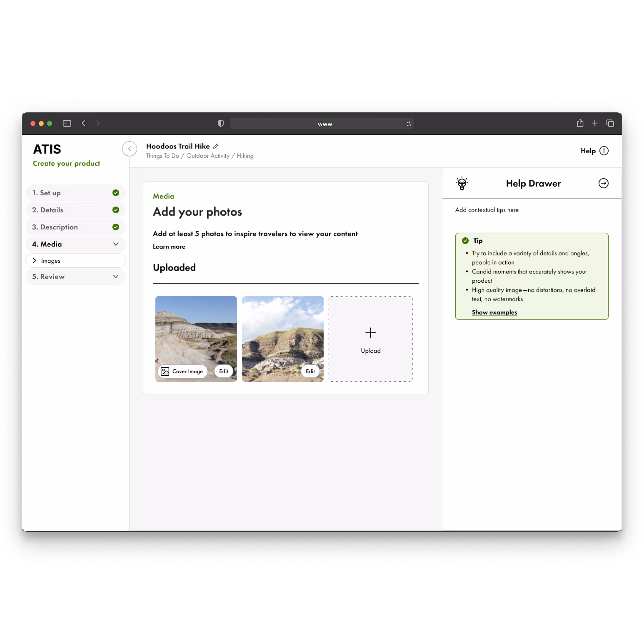
Task: Open the Learn more link
Action: coord(169,247)
